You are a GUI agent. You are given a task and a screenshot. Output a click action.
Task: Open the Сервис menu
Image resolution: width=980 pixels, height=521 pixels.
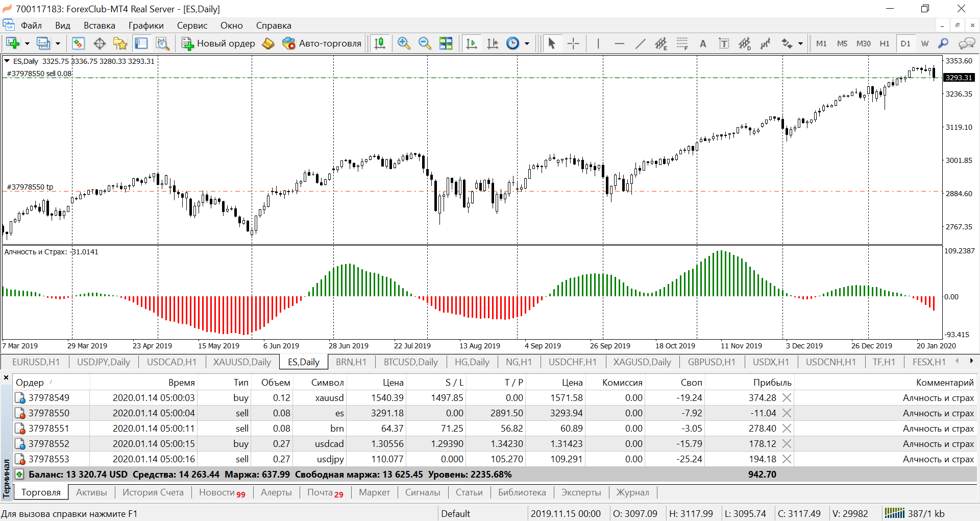(x=192, y=26)
